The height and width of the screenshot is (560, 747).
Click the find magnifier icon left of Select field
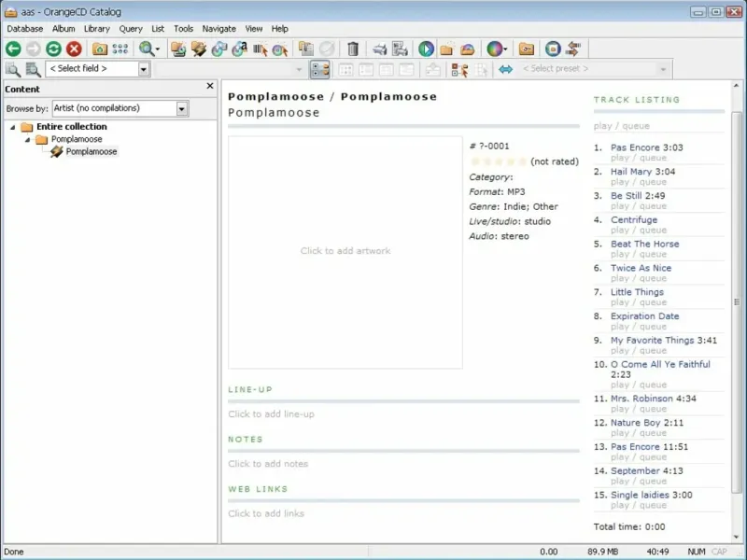(12, 69)
